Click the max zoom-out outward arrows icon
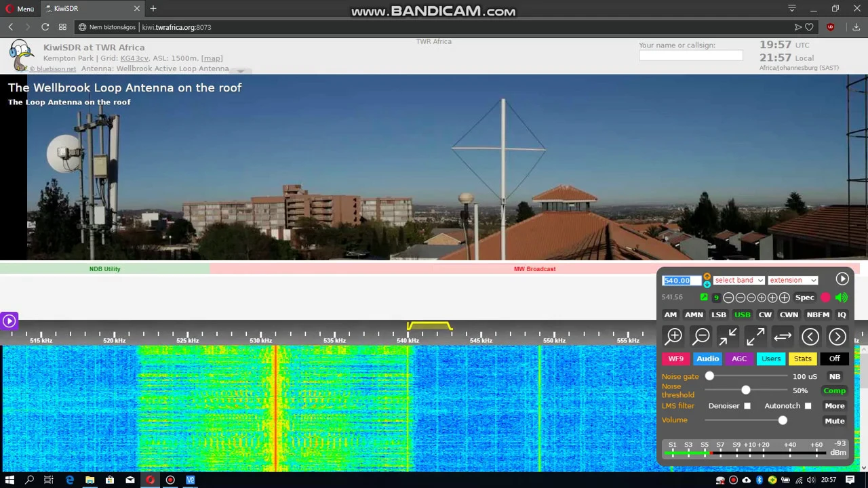 coord(755,336)
